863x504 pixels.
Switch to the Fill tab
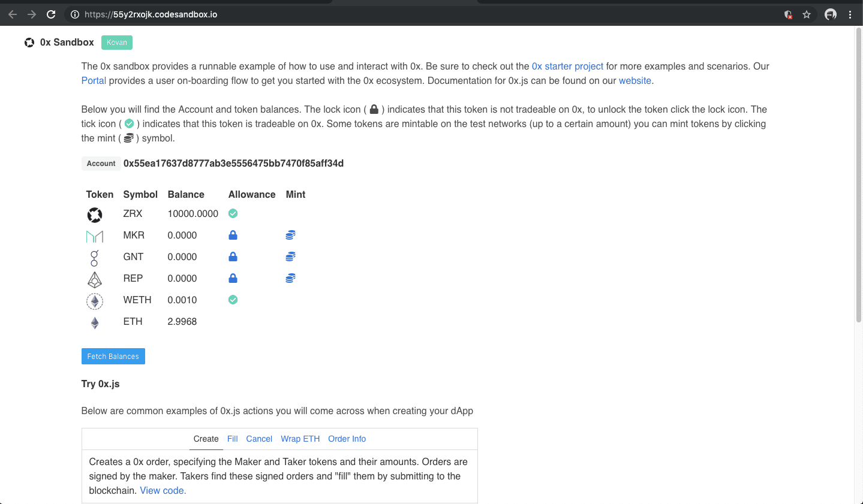coord(233,439)
